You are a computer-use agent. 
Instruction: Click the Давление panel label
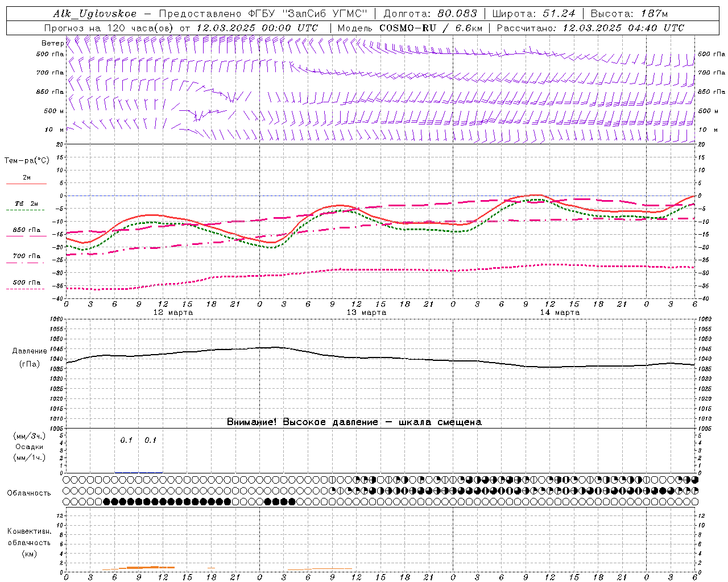(30, 351)
